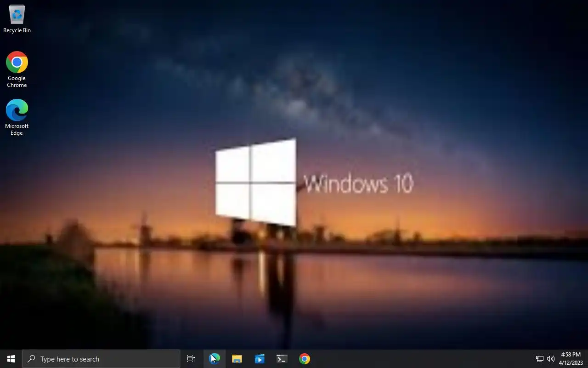This screenshot has width=588, height=368.
Task: Open network status in the system tray
Action: point(540,359)
